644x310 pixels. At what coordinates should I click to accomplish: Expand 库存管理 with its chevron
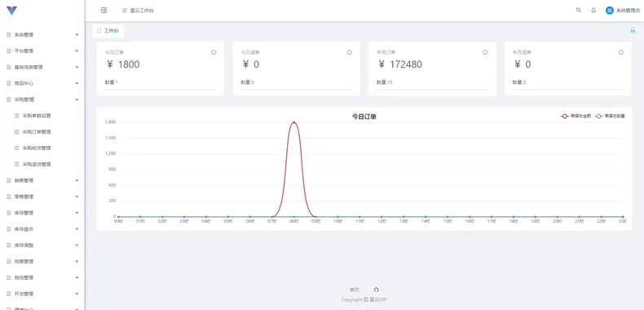point(77,213)
